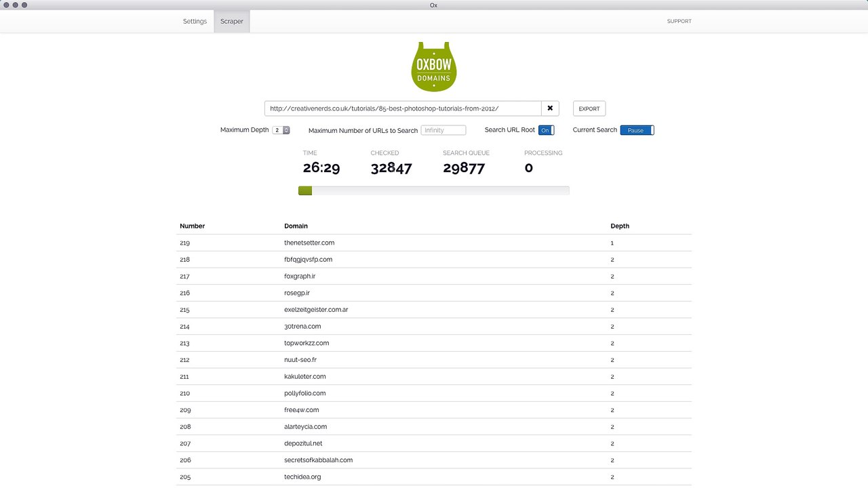Focus the search URL input field
This screenshot has width=868, height=488.
[403, 108]
